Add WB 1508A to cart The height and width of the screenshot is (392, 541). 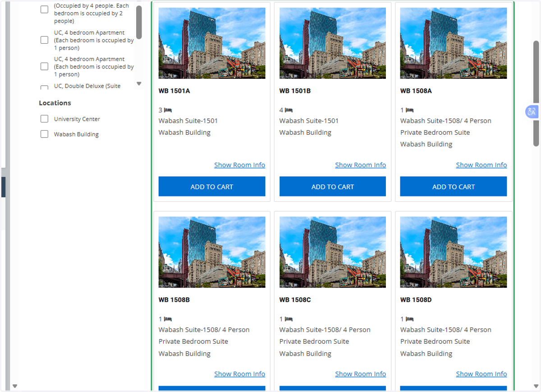point(454,187)
